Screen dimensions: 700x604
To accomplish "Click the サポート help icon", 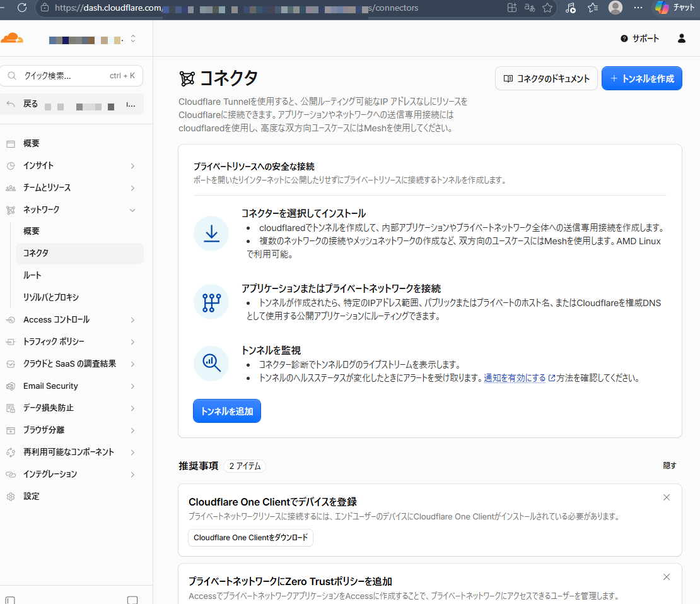I will (624, 39).
